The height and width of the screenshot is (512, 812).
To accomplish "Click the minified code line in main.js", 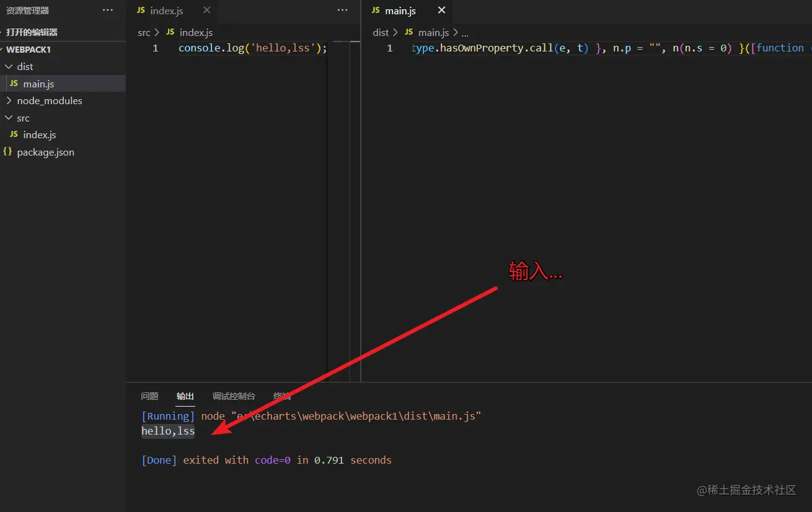I will 611,48.
